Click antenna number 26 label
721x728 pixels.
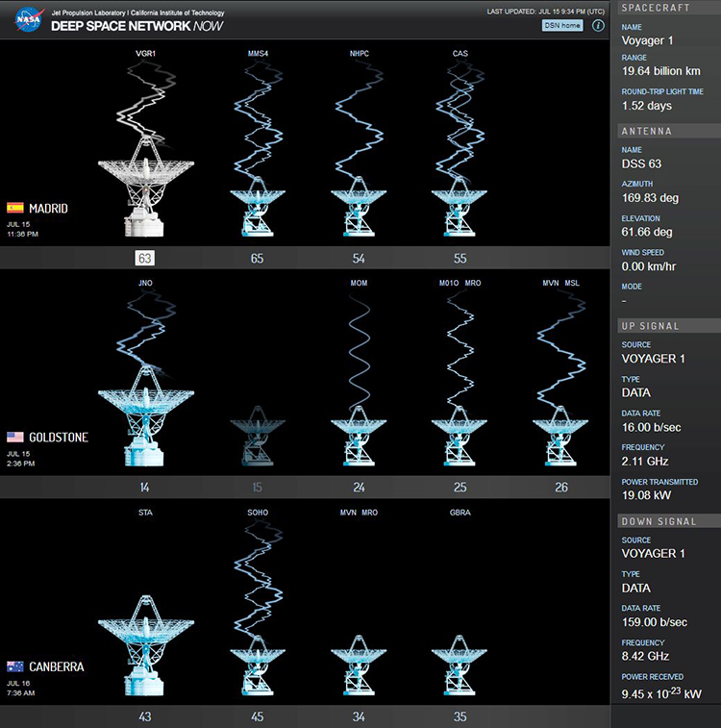(x=560, y=488)
